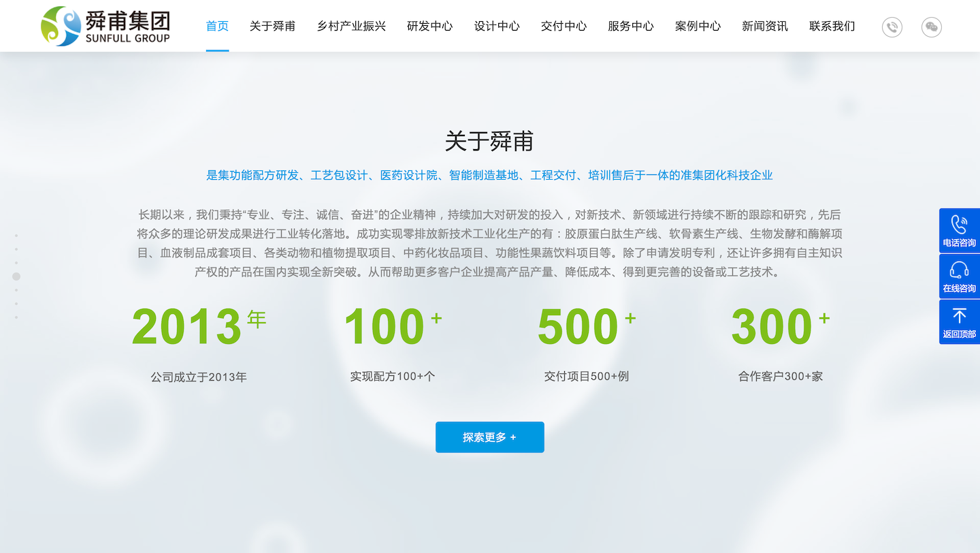
Task: Jump to last section pagination dot
Action: pyautogui.click(x=16, y=317)
